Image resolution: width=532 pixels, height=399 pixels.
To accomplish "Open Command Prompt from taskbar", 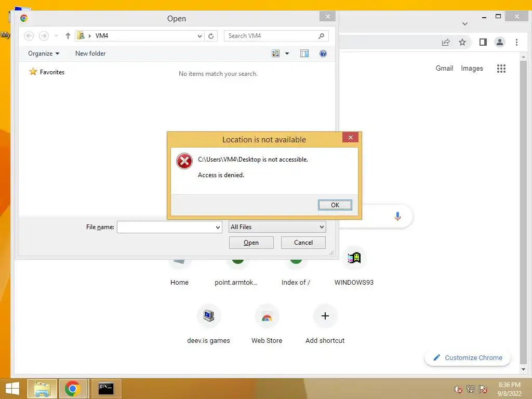I will tap(106, 389).
